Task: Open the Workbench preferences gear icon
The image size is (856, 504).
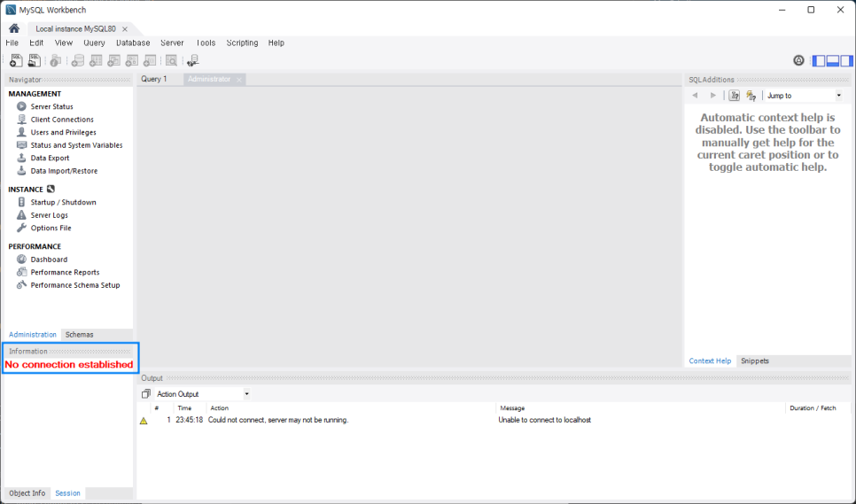Action: 798,60
